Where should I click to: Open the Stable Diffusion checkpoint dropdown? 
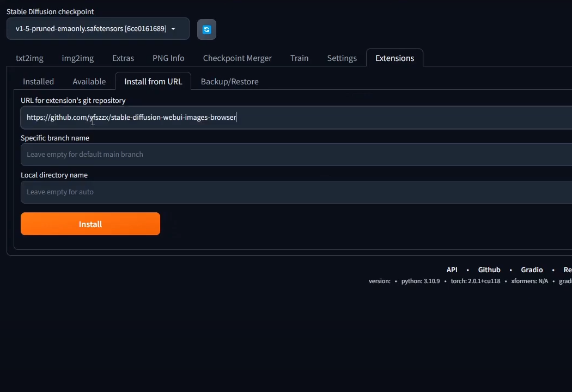[98, 29]
